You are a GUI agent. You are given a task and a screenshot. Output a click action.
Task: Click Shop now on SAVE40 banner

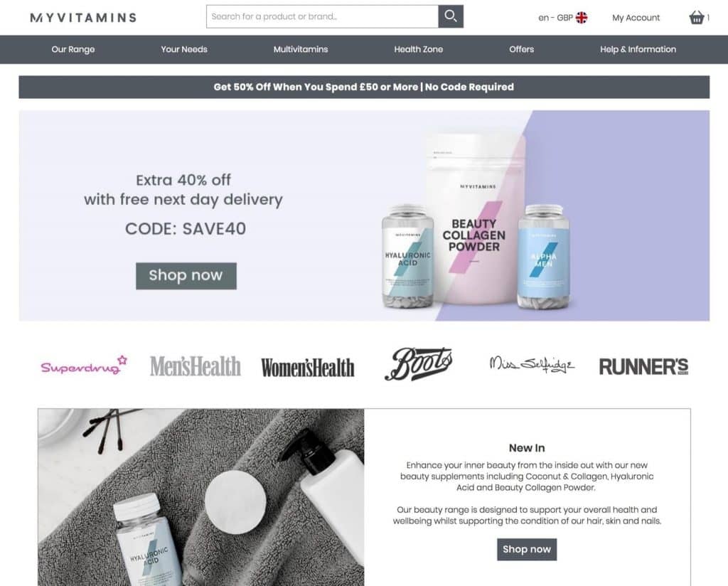186,276
